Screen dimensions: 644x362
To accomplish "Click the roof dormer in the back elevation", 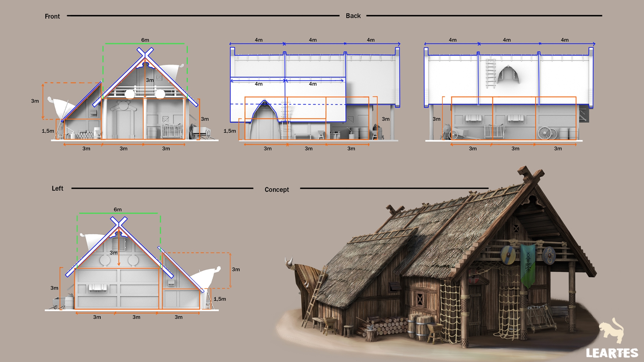I will coord(508,75).
